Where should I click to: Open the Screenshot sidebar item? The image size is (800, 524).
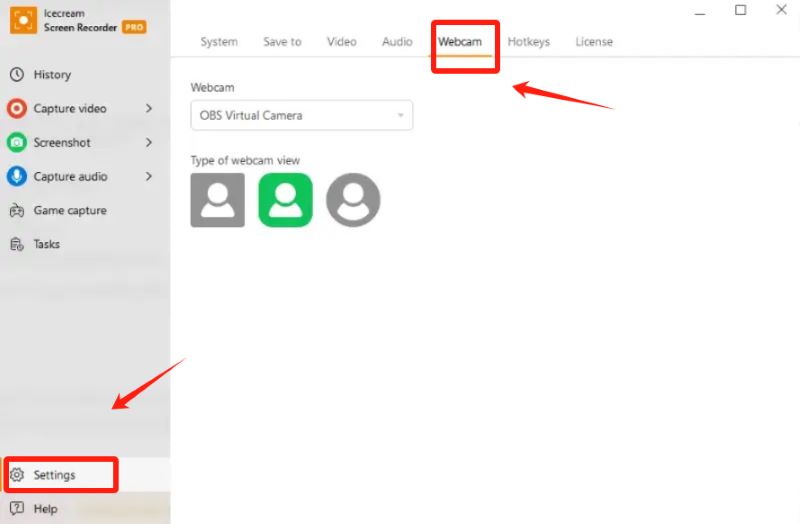pos(85,142)
